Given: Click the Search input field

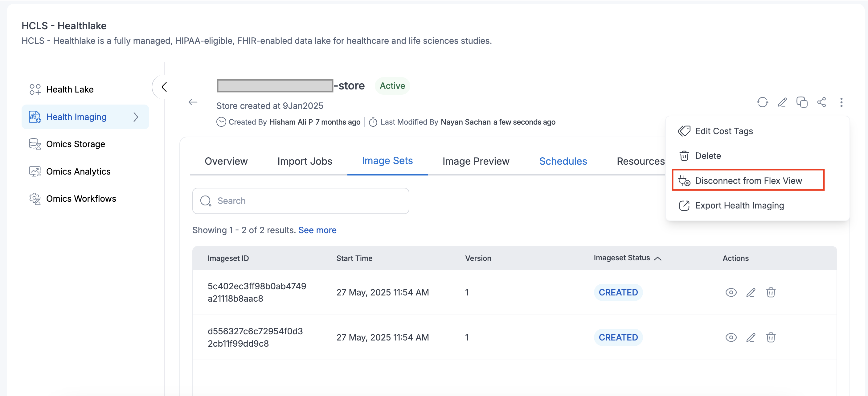Looking at the screenshot, I should [x=301, y=201].
